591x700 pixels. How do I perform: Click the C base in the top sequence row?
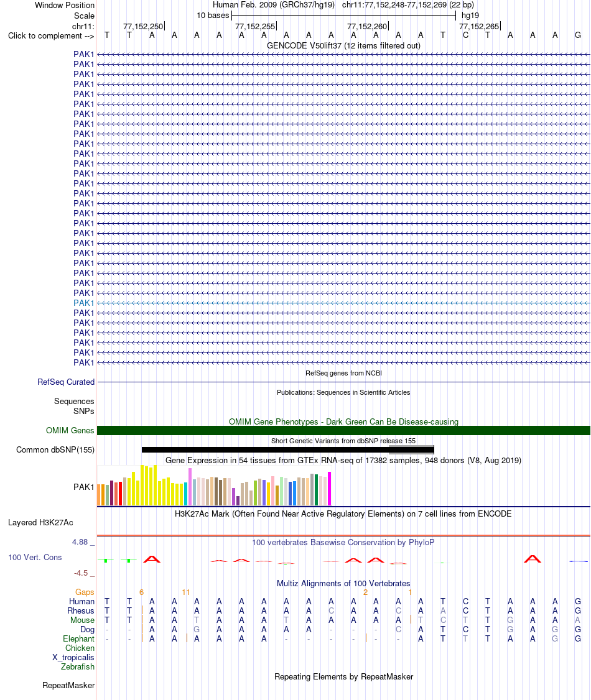pyautogui.click(x=465, y=35)
